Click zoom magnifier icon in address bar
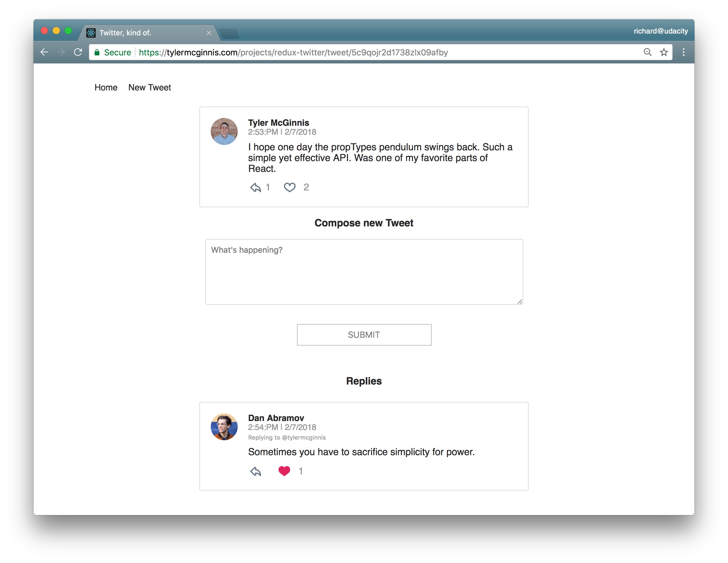Viewport: 728px width, 563px height. click(647, 52)
